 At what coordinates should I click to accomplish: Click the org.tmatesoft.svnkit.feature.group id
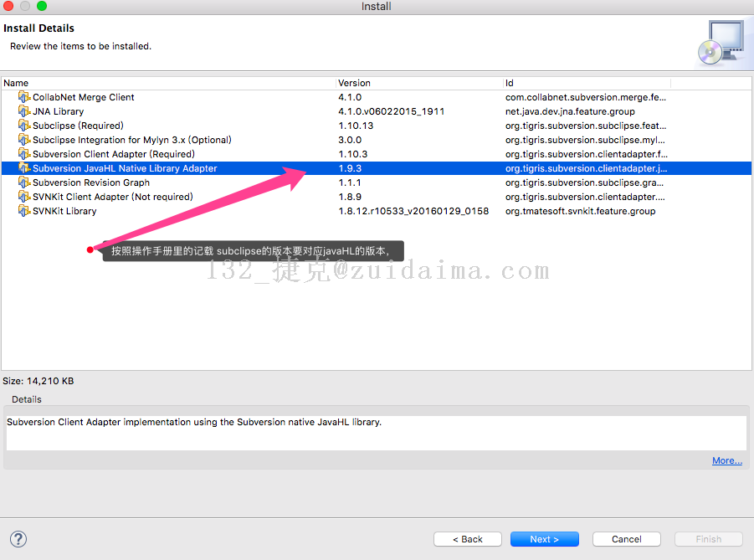pyautogui.click(x=581, y=211)
